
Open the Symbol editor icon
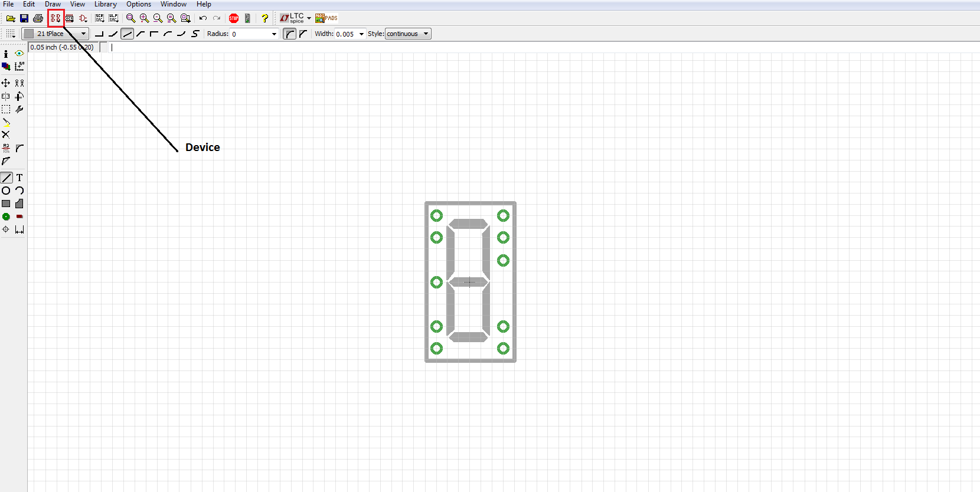click(83, 18)
